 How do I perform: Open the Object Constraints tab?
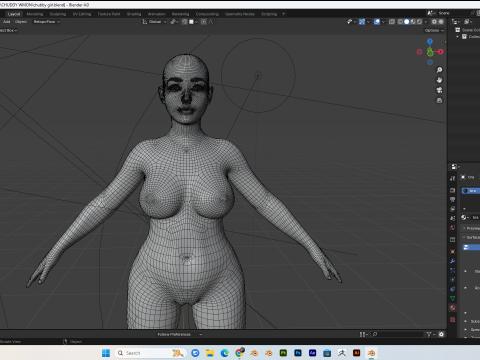point(452,289)
